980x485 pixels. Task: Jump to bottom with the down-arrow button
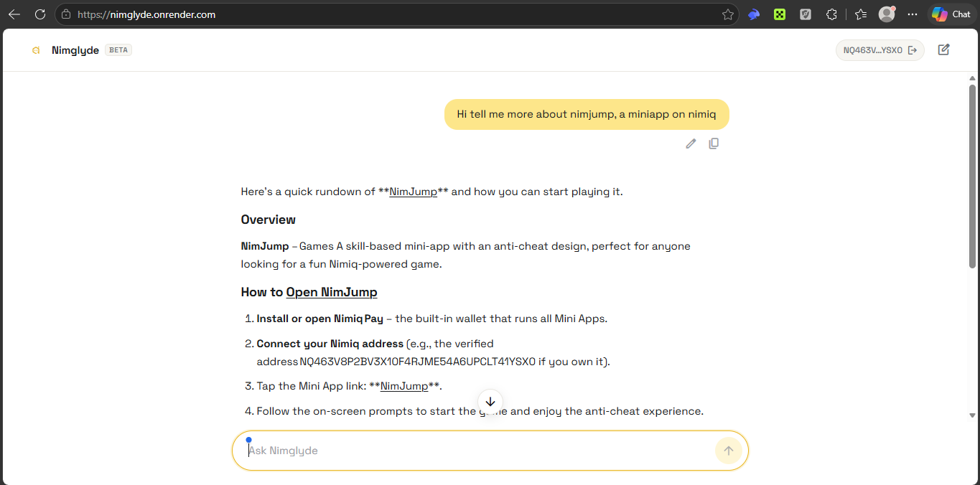pos(490,402)
